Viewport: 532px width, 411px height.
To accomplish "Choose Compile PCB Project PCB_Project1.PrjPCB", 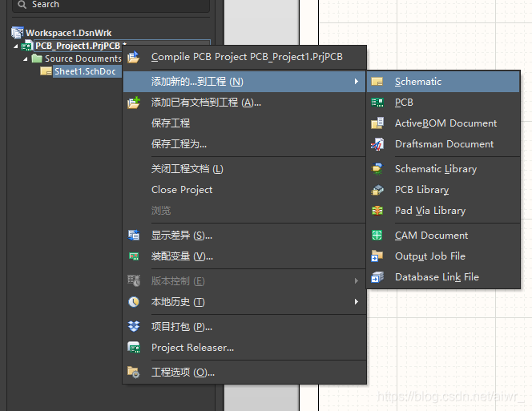I will 244,57.
